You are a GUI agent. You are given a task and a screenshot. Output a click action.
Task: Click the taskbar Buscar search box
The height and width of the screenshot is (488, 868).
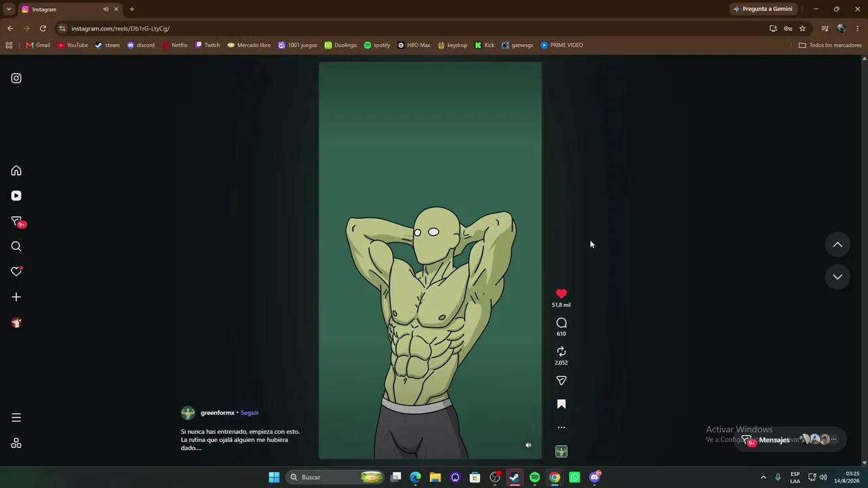tap(336, 477)
